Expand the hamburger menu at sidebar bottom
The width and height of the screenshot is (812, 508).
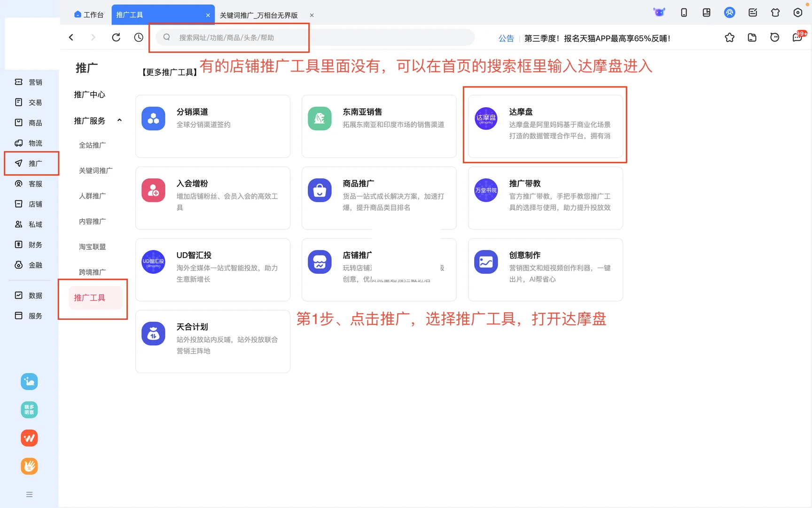[29, 494]
